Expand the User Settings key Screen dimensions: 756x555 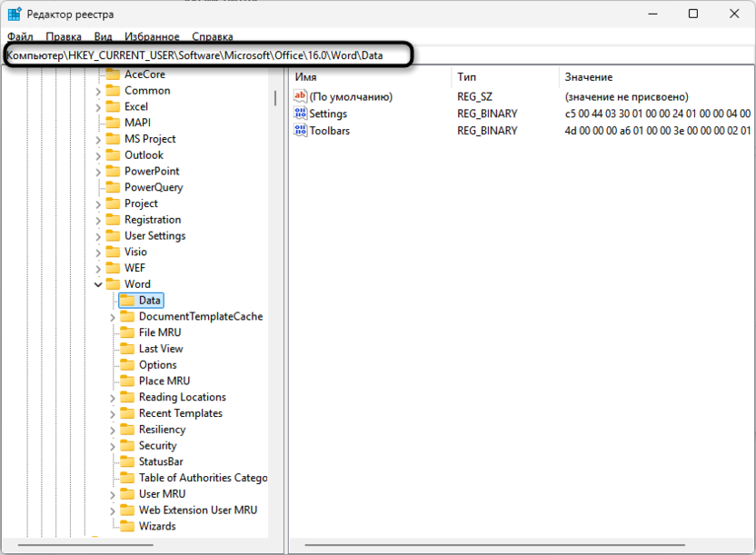pos(98,236)
